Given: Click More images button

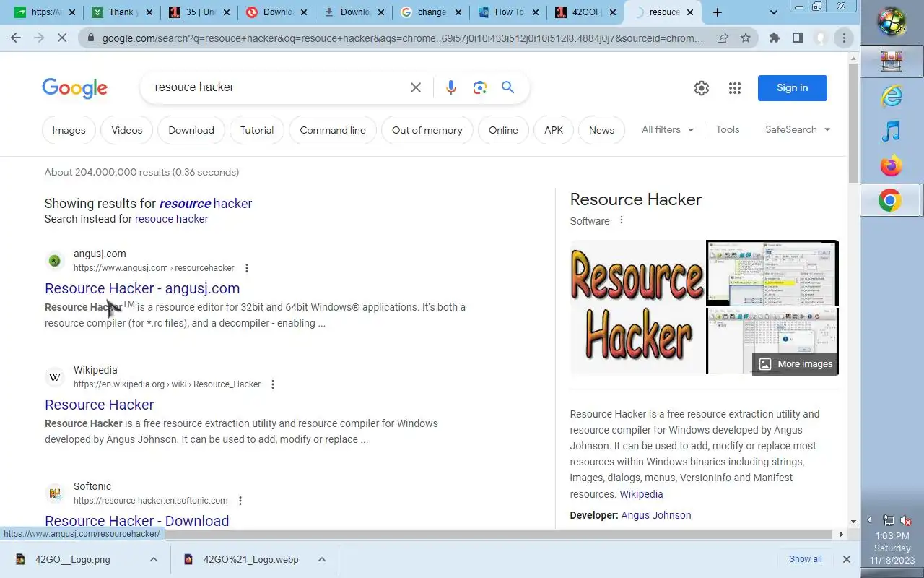Looking at the screenshot, I should (796, 364).
